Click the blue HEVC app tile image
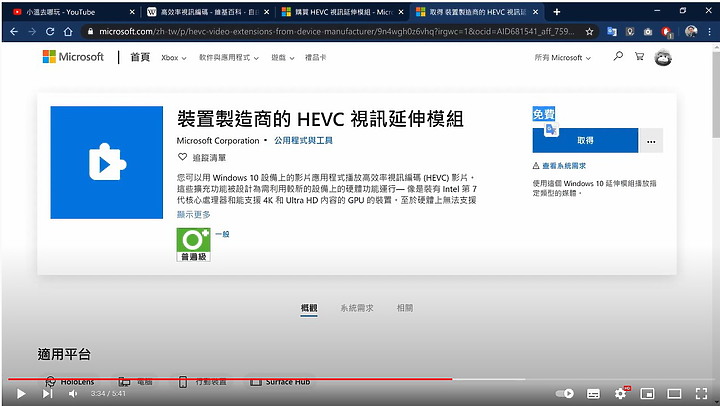 107,163
